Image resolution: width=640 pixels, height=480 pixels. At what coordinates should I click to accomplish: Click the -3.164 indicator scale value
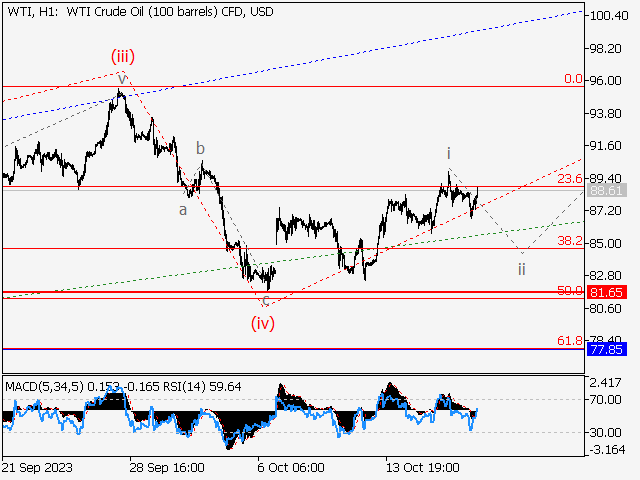(607, 450)
